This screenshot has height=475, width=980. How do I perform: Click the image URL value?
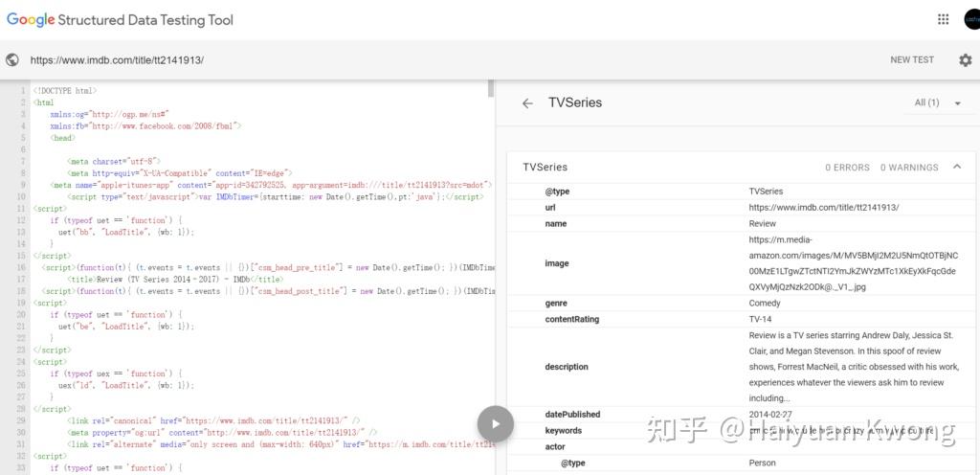pyautogui.click(x=853, y=263)
